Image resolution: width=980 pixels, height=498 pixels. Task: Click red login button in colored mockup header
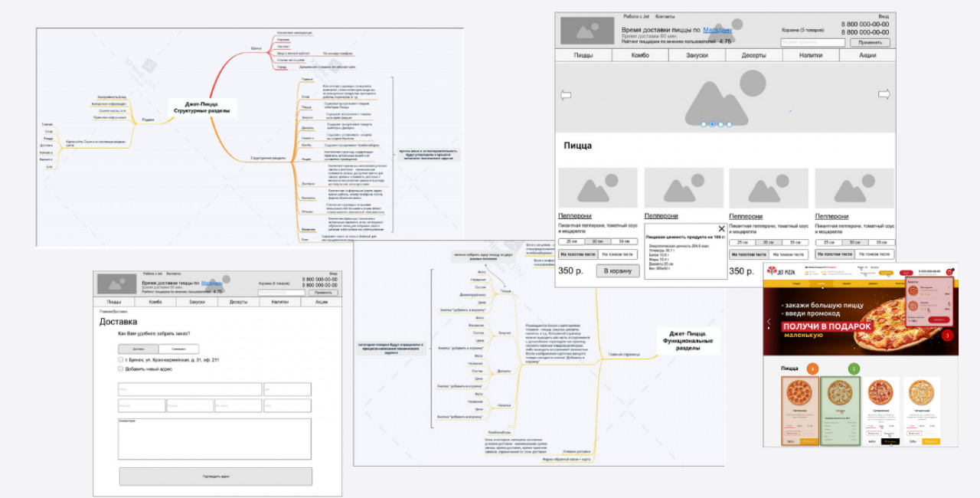906,272
